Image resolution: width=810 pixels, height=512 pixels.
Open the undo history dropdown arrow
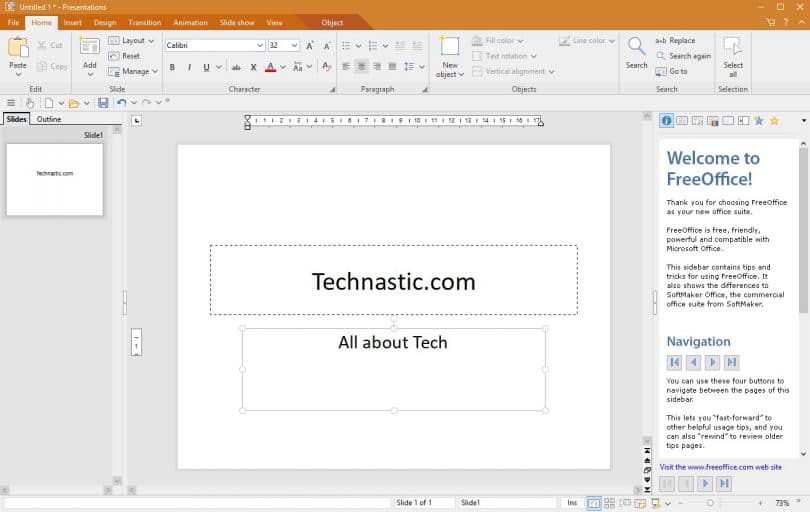pyautogui.click(x=134, y=103)
